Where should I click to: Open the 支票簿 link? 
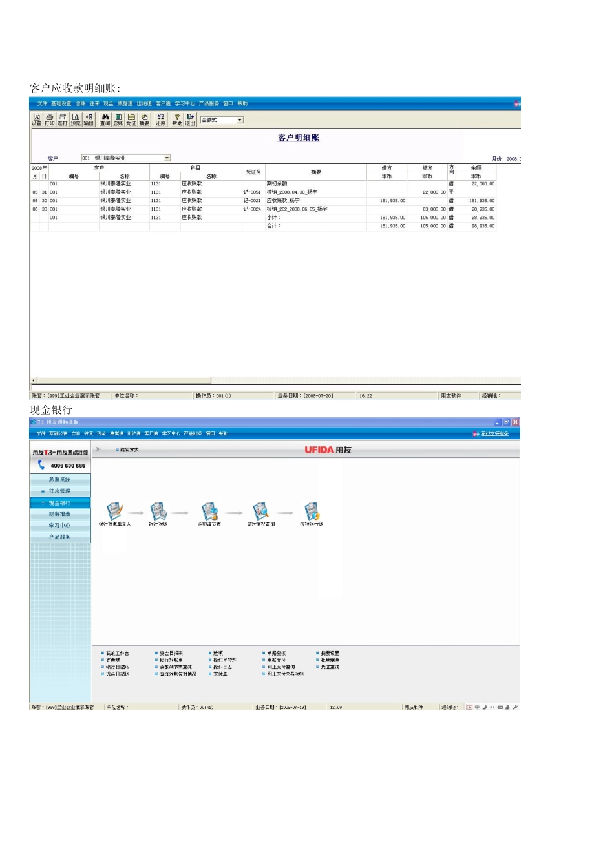pyautogui.click(x=112, y=661)
